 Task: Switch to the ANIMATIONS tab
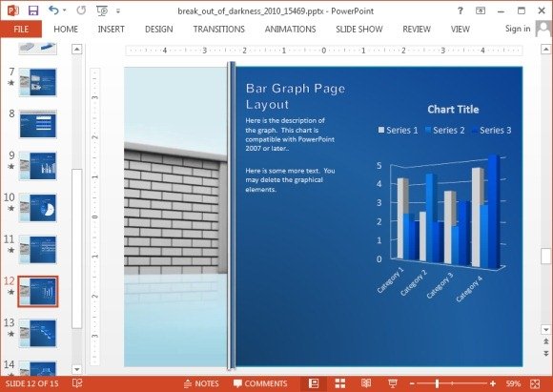point(290,30)
